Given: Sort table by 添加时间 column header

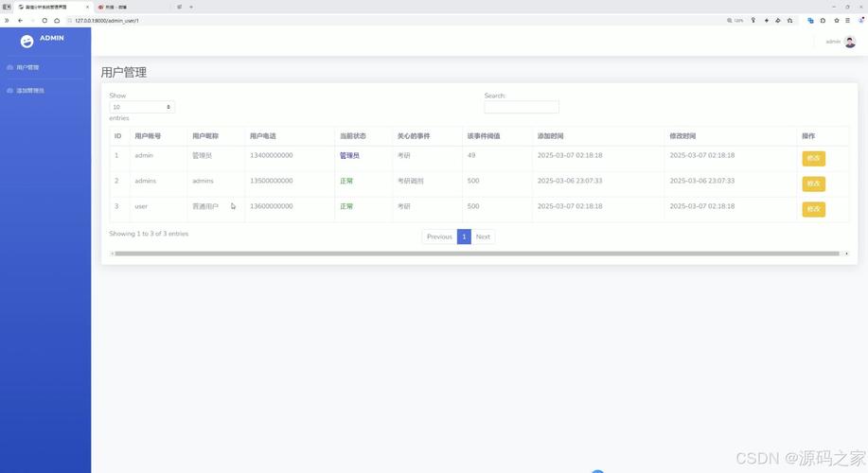Looking at the screenshot, I should [550, 136].
